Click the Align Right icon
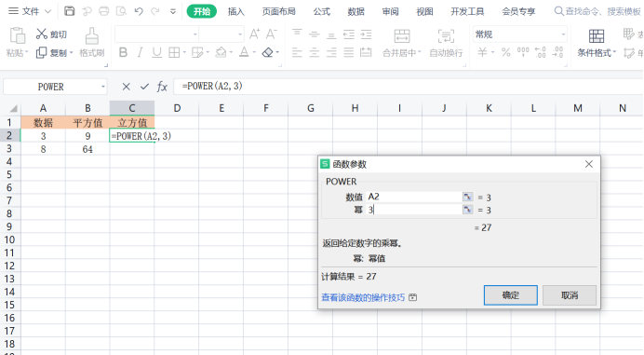 pos(331,52)
